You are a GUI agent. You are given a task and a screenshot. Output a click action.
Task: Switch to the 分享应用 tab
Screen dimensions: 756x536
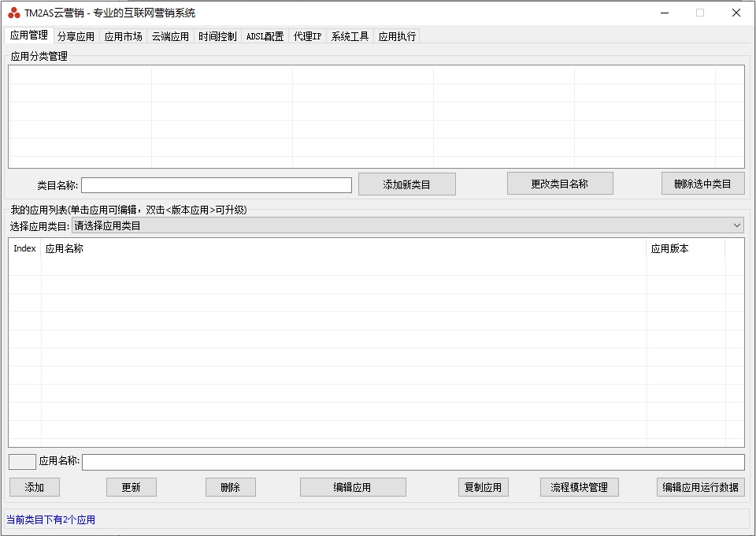(x=76, y=35)
